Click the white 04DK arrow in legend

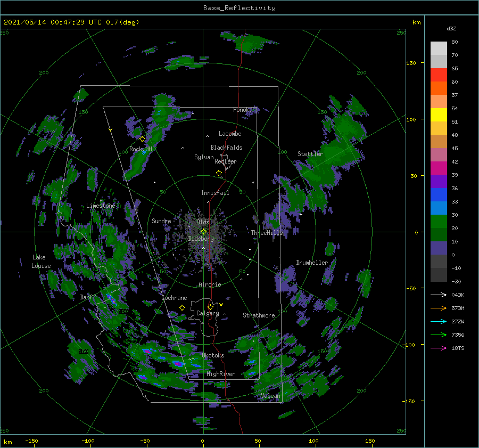(x=439, y=295)
